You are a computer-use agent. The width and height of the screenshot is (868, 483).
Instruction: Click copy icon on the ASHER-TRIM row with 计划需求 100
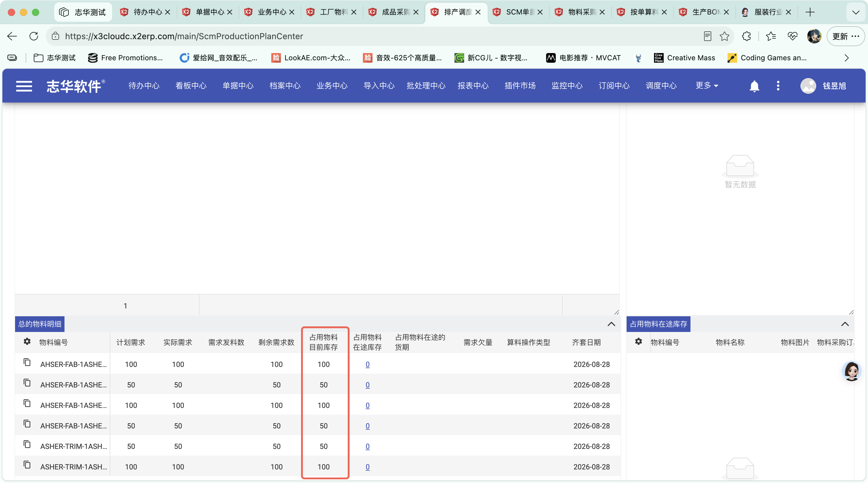pyautogui.click(x=27, y=465)
